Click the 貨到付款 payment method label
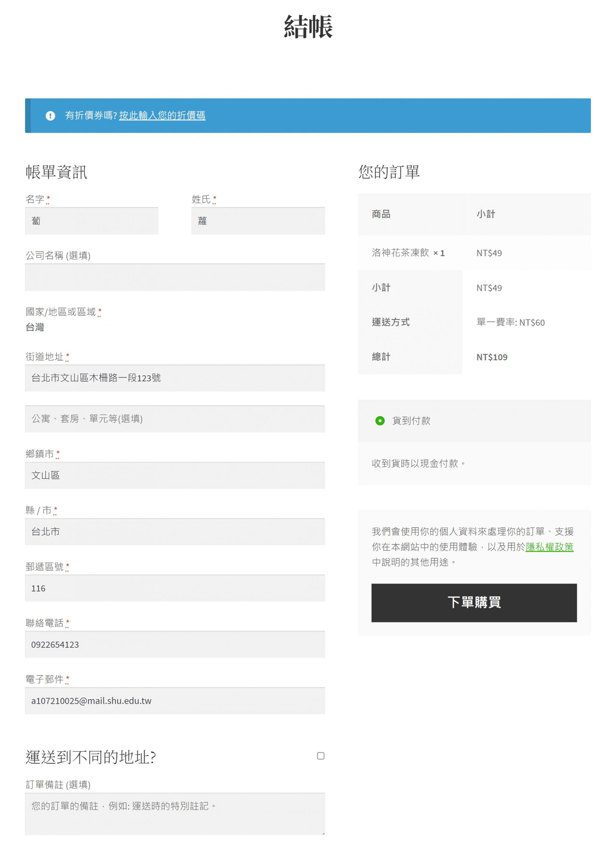Image resolution: width=616 pixels, height=843 pixels. coord(411,421)
